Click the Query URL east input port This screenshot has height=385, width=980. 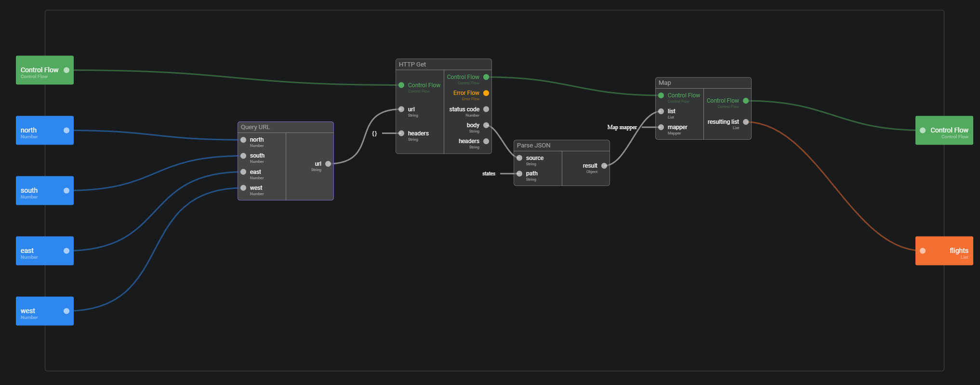[243, 172]
